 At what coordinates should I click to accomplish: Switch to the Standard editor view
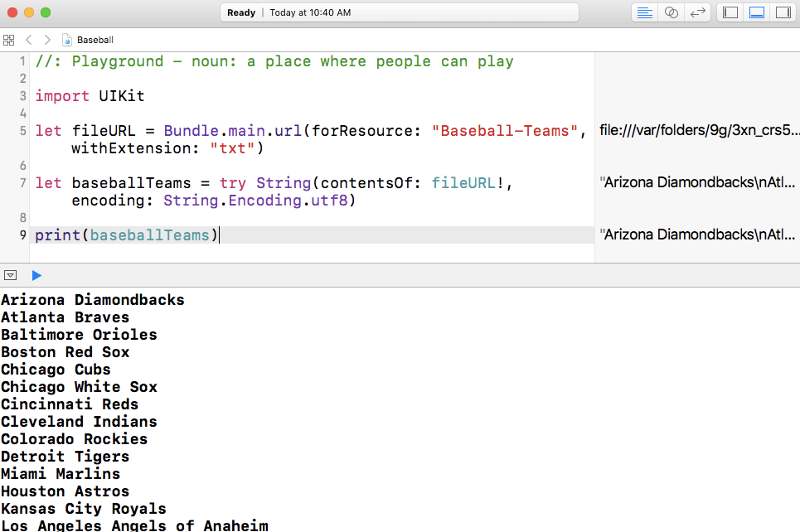point(645,12)
